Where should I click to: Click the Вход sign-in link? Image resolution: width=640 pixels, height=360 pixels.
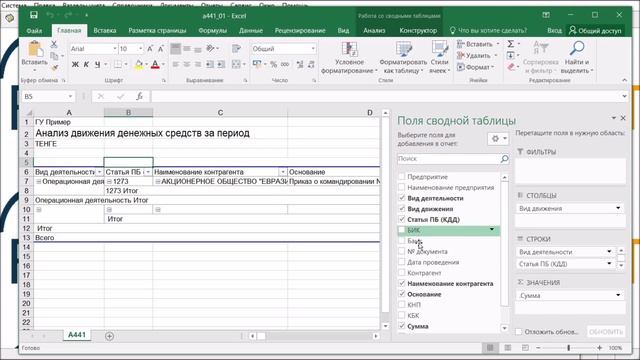click(x=554, y=31)
